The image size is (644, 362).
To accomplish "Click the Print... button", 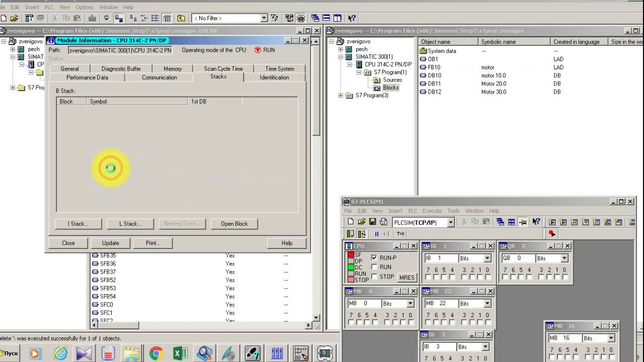I will (x=152, y=243).
